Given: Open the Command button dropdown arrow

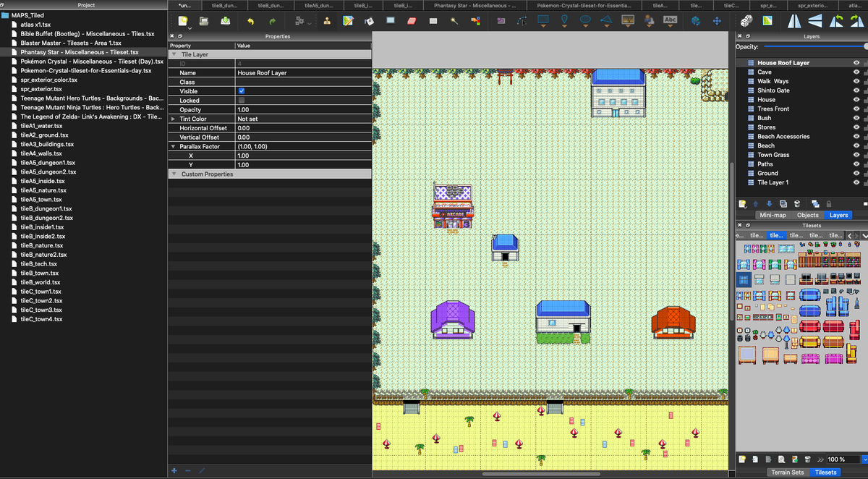Looking at the screenshot, I should [x=309, y=24].
